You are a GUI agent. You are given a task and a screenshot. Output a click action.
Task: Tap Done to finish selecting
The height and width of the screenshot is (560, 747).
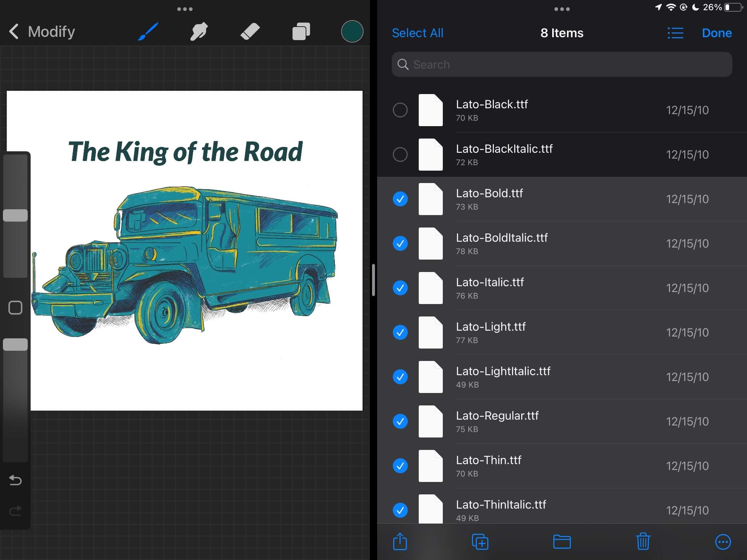pyautogui.click(x=717, y=33)
